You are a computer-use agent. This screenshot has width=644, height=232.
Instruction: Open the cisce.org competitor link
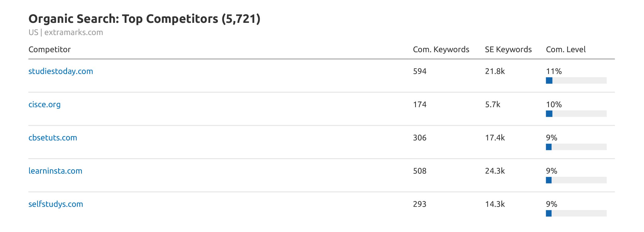(44, 105)
